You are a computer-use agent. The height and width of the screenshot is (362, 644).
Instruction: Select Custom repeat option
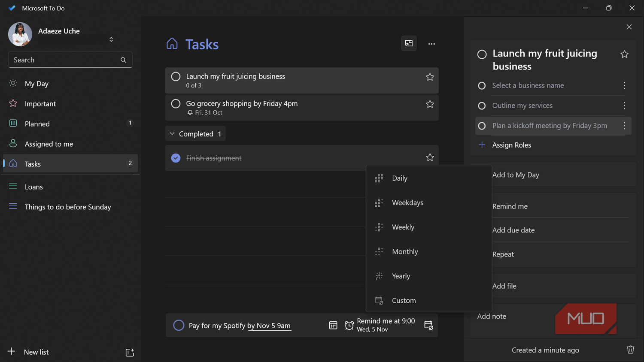tap(428, 301)
